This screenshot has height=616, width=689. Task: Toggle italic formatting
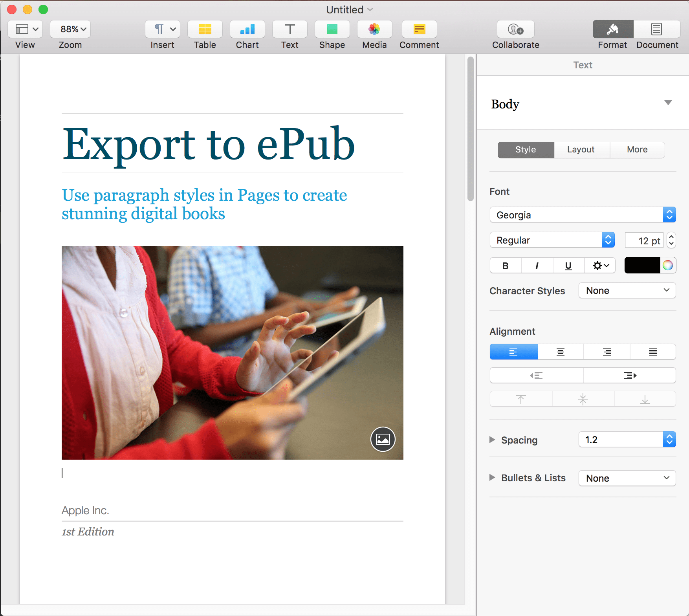tap(537, 265)
